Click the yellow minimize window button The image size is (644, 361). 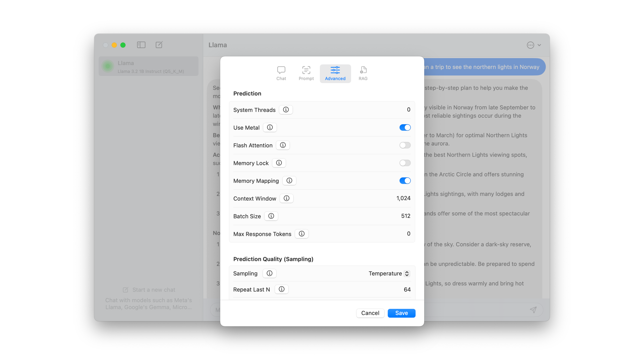pos(114,45)
